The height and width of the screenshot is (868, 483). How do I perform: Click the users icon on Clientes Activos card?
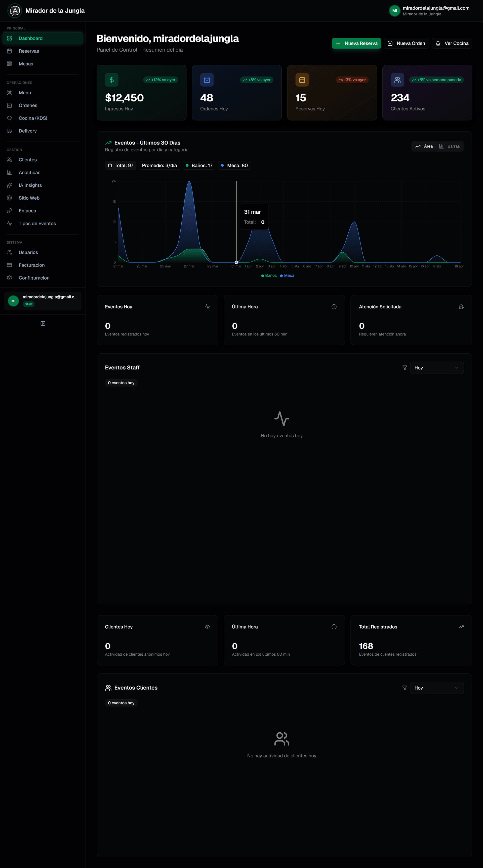(397, 80)
